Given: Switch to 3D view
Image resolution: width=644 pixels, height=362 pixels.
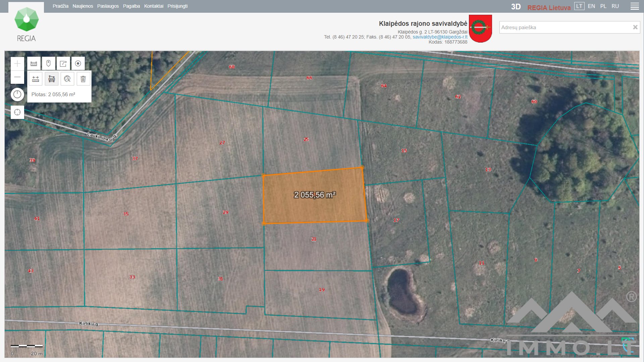Looking at the screenshot, I should click(x=516, y=7).
